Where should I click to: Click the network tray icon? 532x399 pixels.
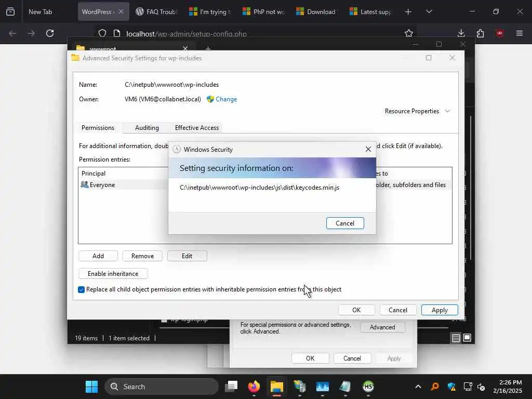click(468, 387)
